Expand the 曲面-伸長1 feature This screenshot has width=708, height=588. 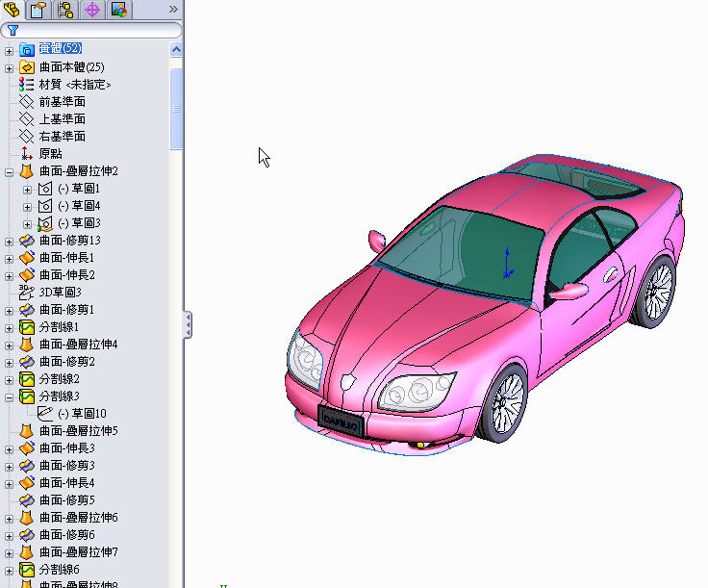(x=9, y=259)
